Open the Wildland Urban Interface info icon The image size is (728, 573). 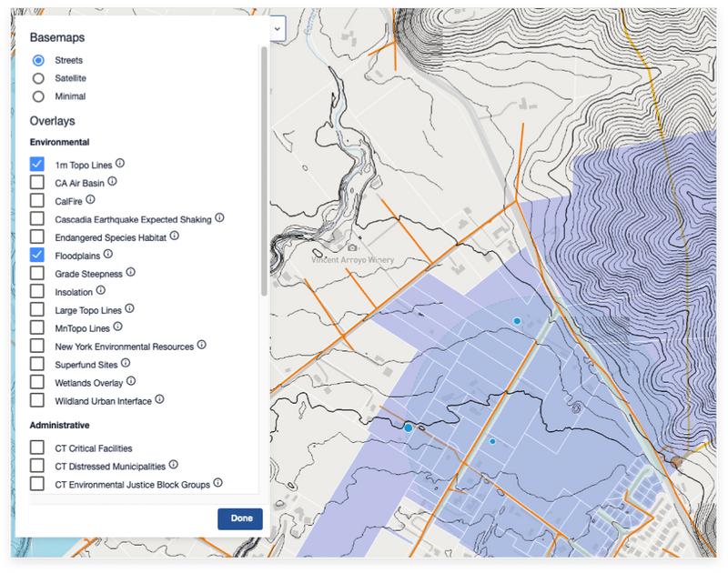pos(159,400)
